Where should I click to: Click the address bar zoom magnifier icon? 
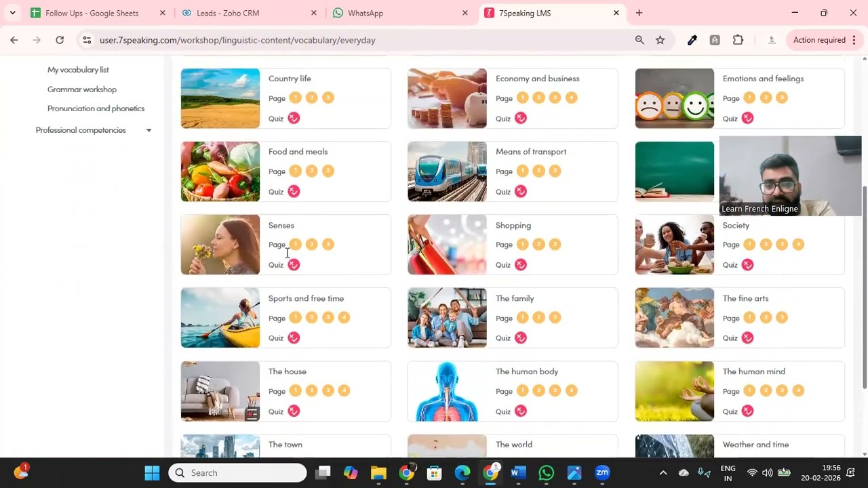(639, 40)
